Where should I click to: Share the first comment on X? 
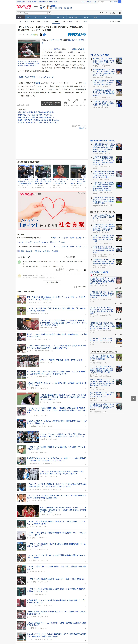point(85,270)
